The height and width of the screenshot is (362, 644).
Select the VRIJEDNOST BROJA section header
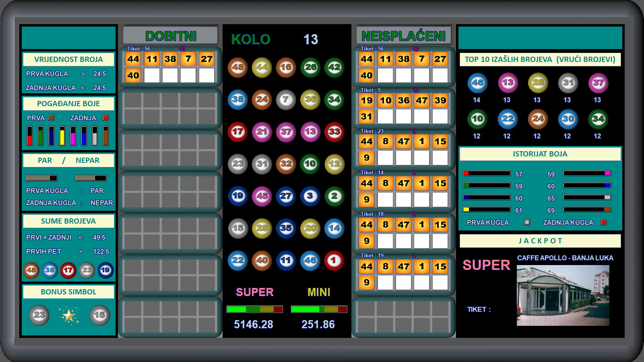68,60
